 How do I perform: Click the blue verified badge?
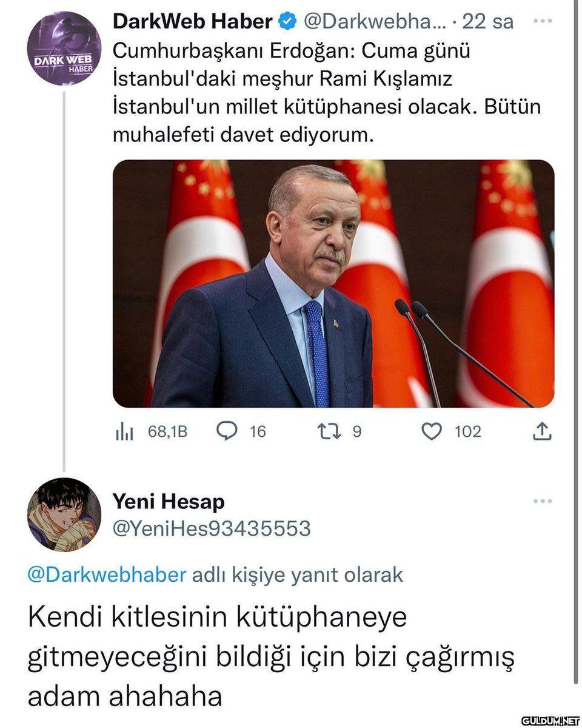point(287,22)
